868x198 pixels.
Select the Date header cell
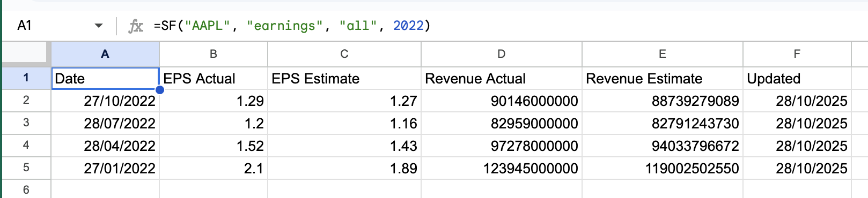click(x=105, y=78)
